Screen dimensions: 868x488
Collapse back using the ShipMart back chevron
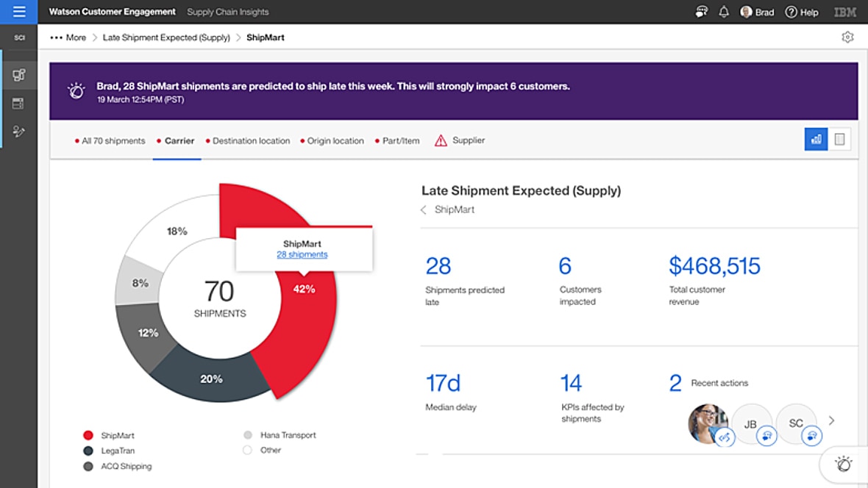tap(423, 209)
